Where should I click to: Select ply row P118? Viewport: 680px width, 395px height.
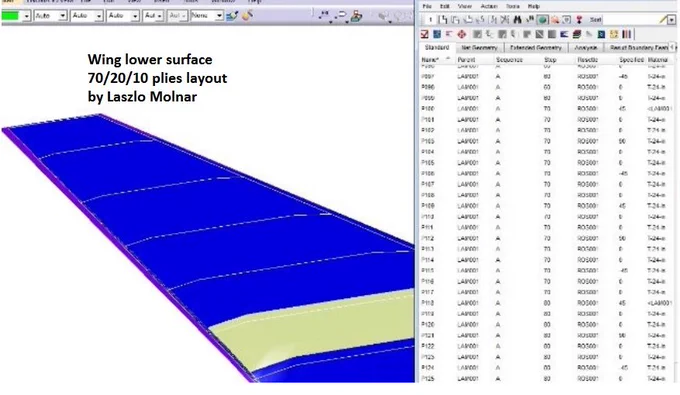pos(546,303)
